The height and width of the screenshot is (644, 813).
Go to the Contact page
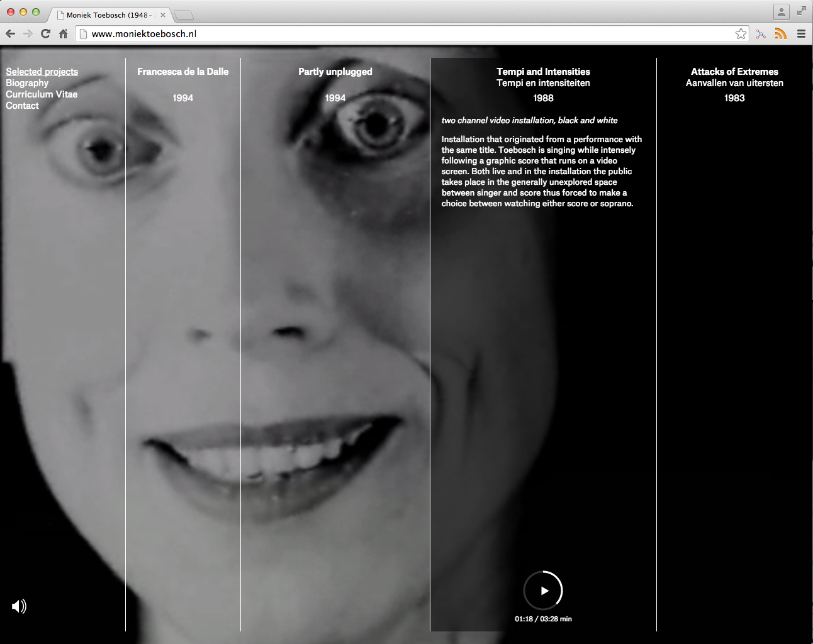22,106
